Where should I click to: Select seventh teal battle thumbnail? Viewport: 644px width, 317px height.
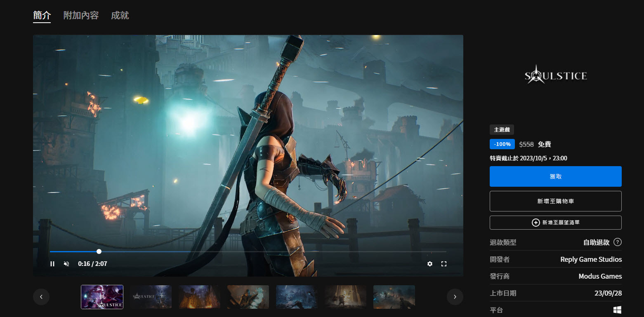coord(394,297)
